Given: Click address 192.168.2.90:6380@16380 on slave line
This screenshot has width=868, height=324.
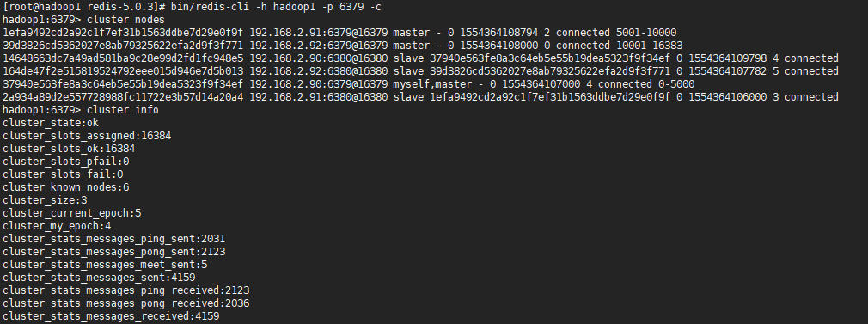Looking at the screenshot, I should [x=319, y=58].
